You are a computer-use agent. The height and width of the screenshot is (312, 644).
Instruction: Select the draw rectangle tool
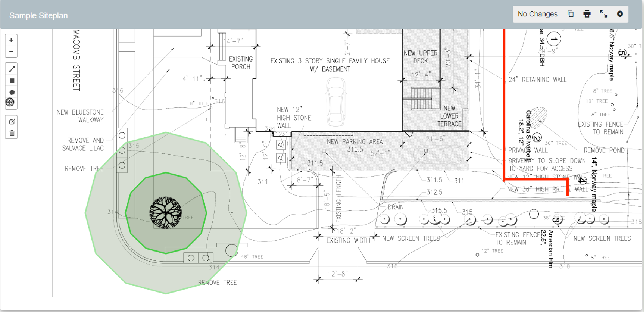pyautogui.click(x=12, y=81)
